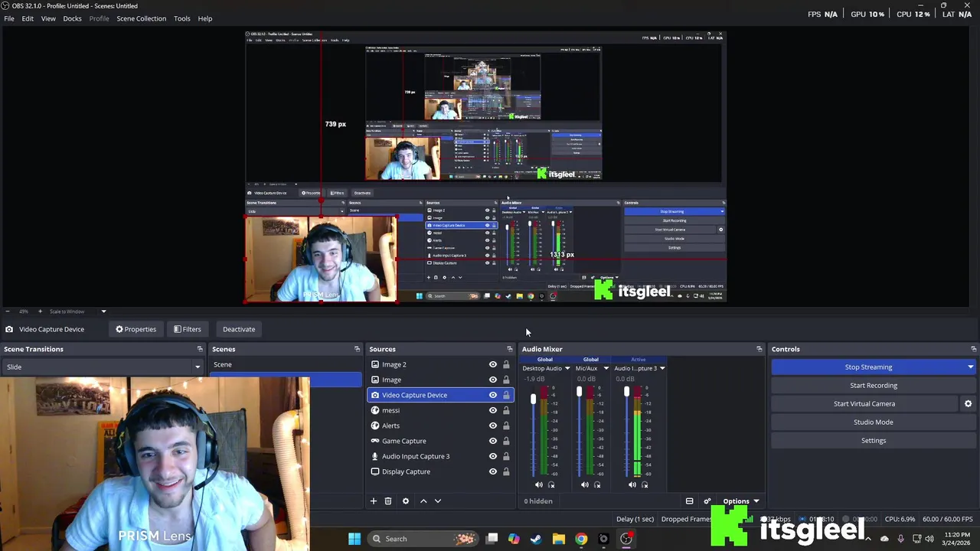The width and height of the screenshot is (980, 551).
Task: Enable Studio Mode
Action: (x=874, y=422)
